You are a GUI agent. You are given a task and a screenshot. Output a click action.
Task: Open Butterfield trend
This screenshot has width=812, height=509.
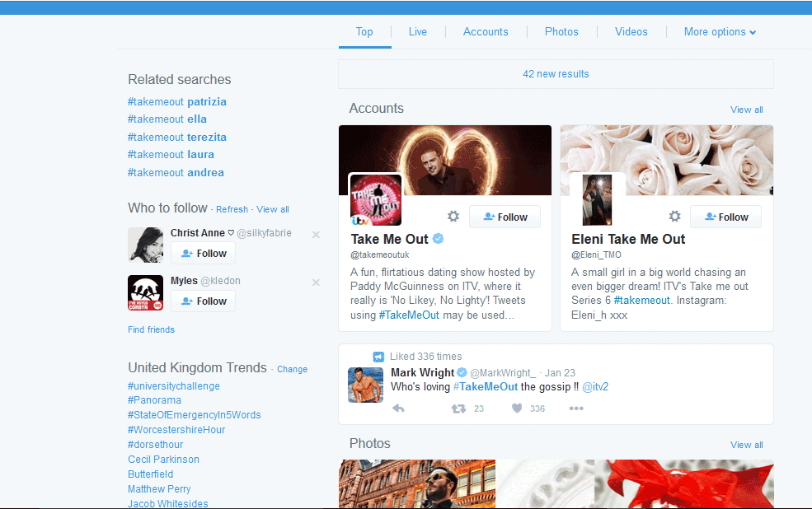coord(151,474)
